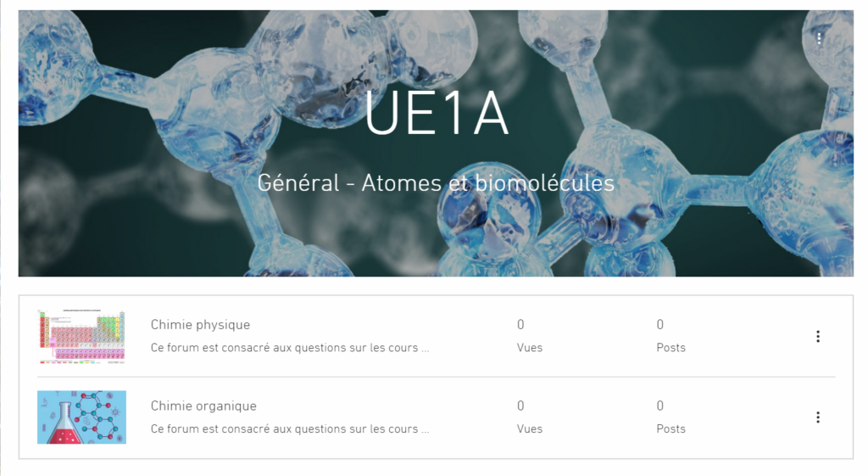Click the posts count for Chimie physique
Viewport: 868px width, 476px height.
(x=659, y=325)
